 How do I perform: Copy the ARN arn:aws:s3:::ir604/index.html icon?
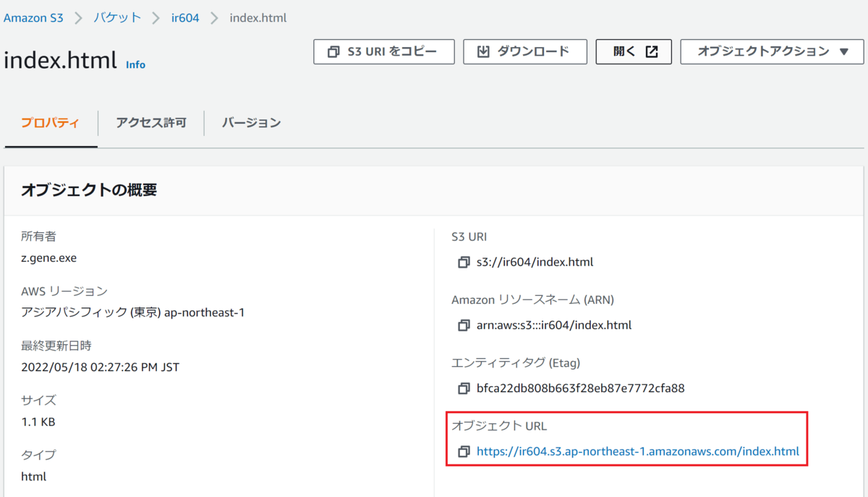(x=464, y=325)
